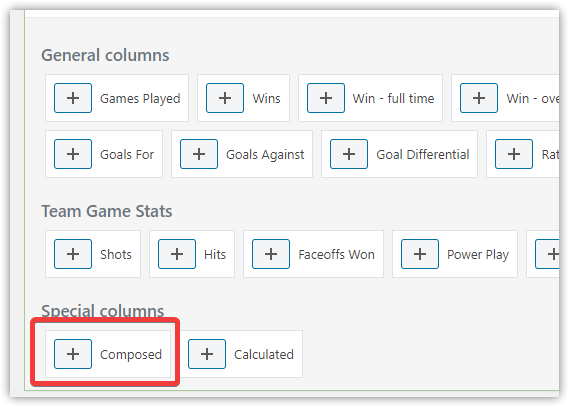Click the Goal Differential label text
Image resolution: width=569 pixels, height=407 pixels.
click(x=423, y=154)
